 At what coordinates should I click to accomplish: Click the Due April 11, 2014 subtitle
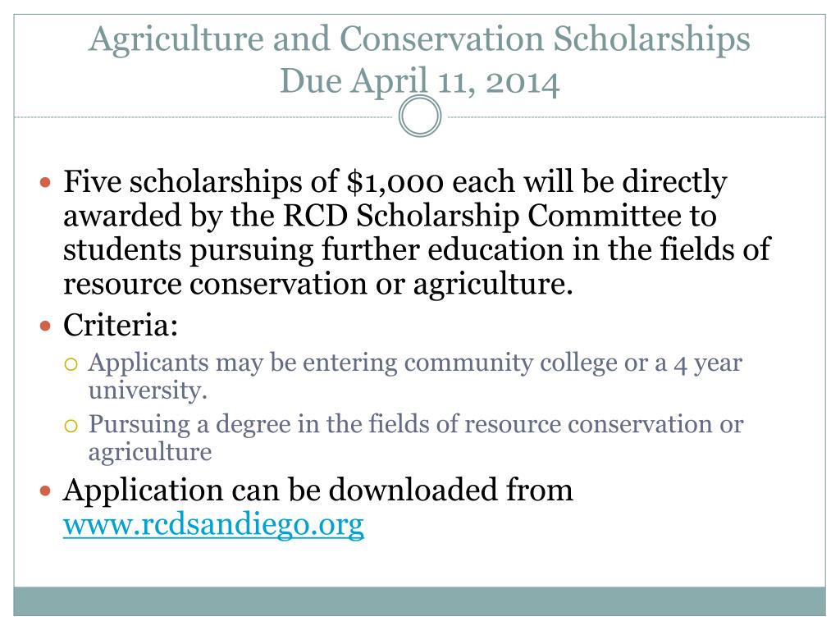click(x=420, y=81)
